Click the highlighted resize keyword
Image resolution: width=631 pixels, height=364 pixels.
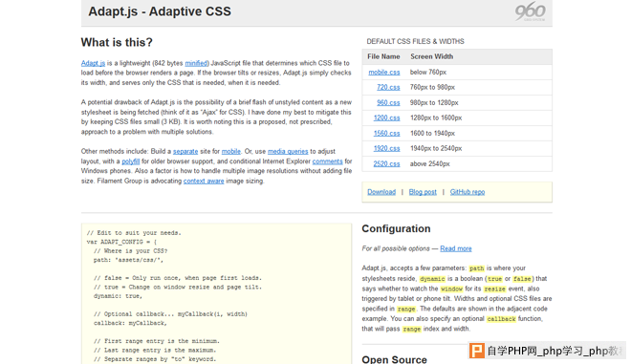click(x=494, y=289)
